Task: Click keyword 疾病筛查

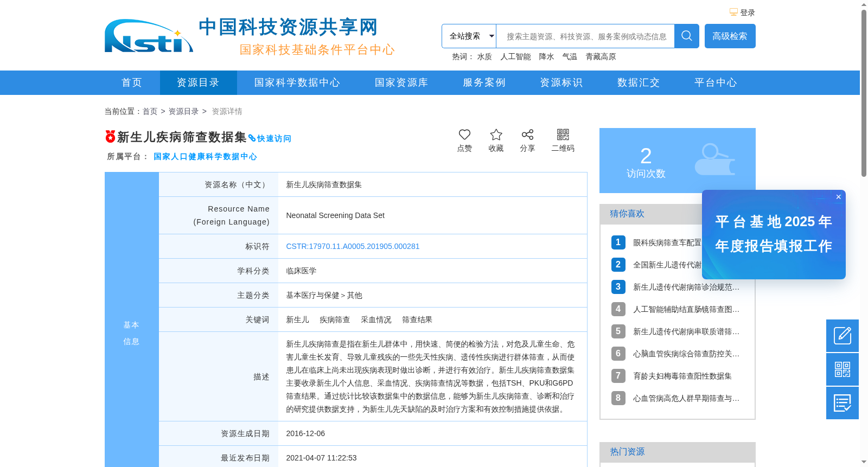Action: pyautogui.click(x=335, y=319)
